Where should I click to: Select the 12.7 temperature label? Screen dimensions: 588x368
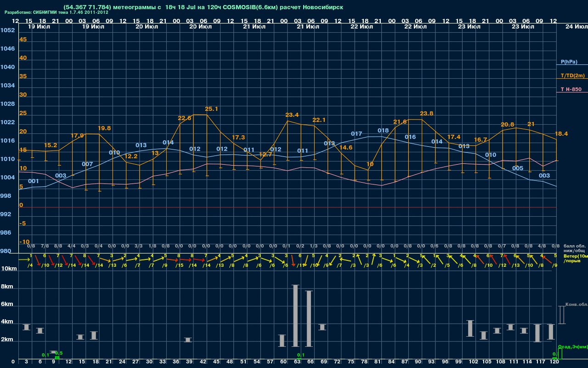pyautogui.click(x=266, y=155)
